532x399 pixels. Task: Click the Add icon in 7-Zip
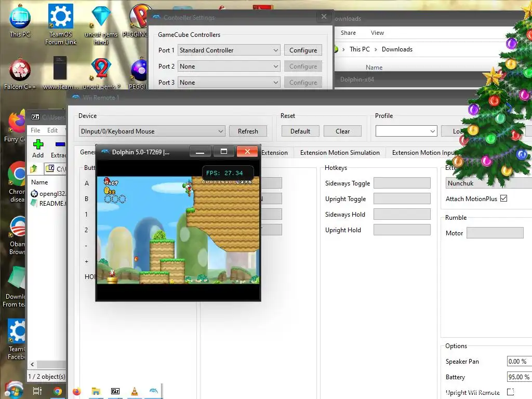coord(38,149)
